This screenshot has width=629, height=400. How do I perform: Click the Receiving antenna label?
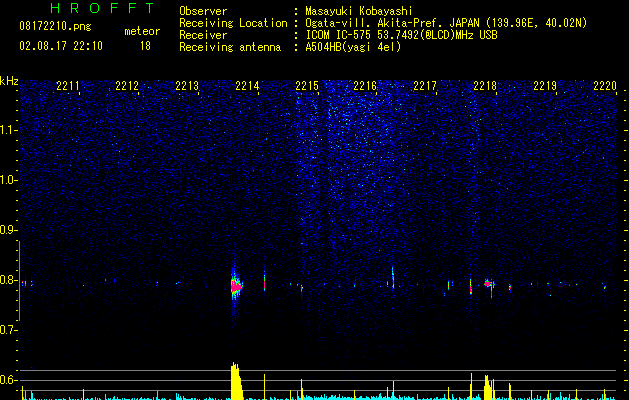pos(230,47)
